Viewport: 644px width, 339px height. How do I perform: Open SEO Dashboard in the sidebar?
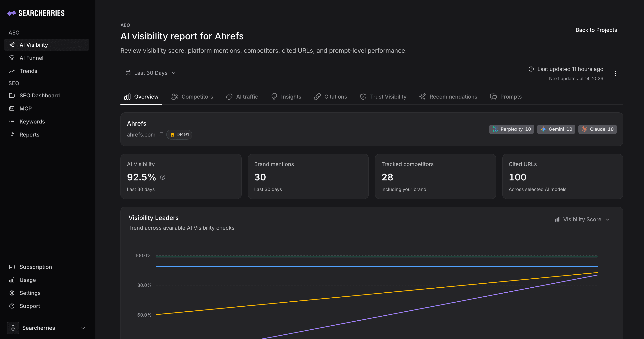[46, 95]
